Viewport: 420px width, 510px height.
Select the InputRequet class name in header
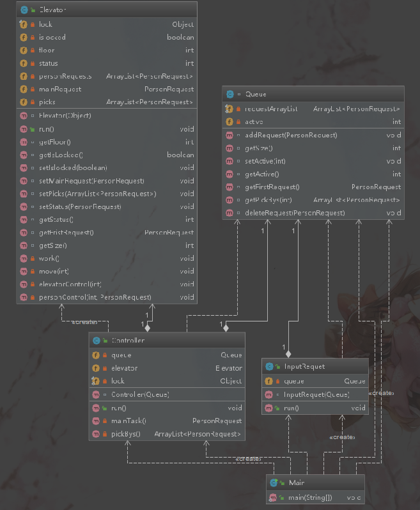pos(304,367)
